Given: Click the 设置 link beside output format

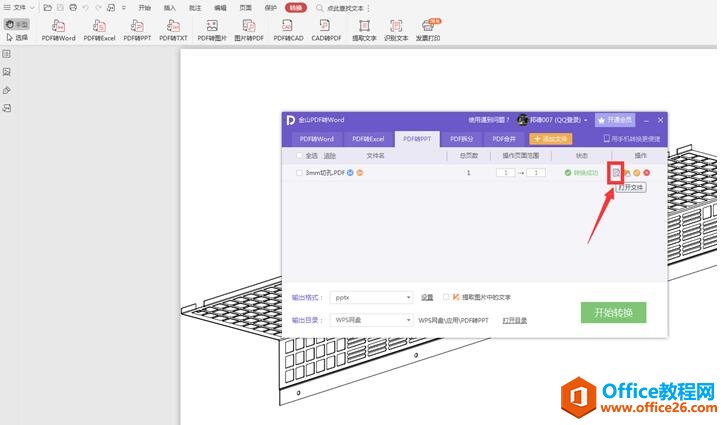Looking at the screenshot, I should [427, 298].
